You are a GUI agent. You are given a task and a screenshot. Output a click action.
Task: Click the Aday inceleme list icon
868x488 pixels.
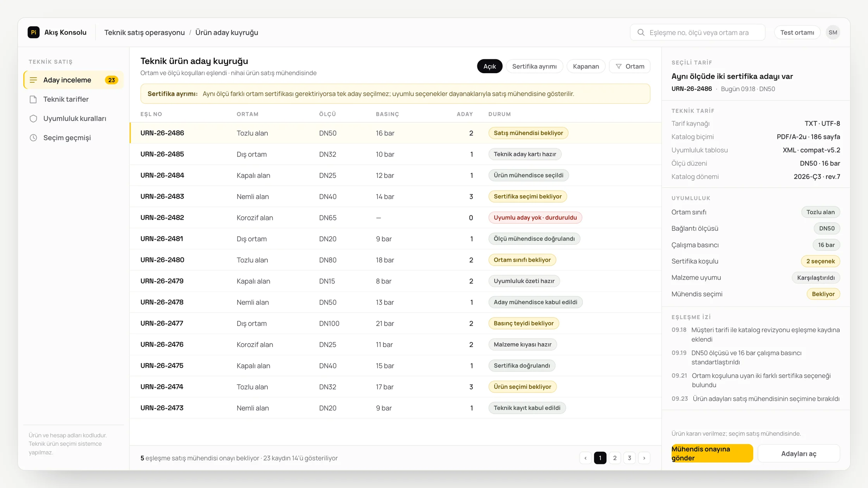pyautogui.click(x=33, y=80)
